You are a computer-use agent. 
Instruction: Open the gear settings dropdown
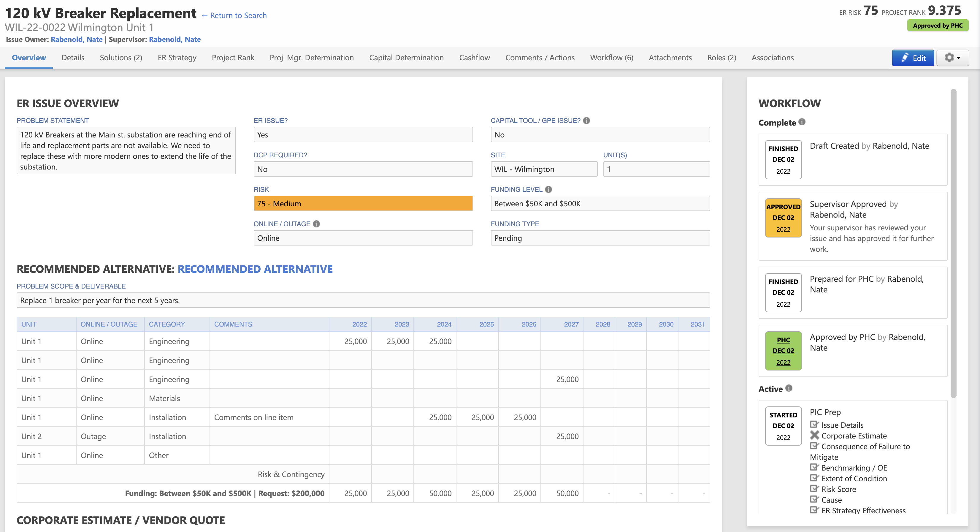point(952,58)
